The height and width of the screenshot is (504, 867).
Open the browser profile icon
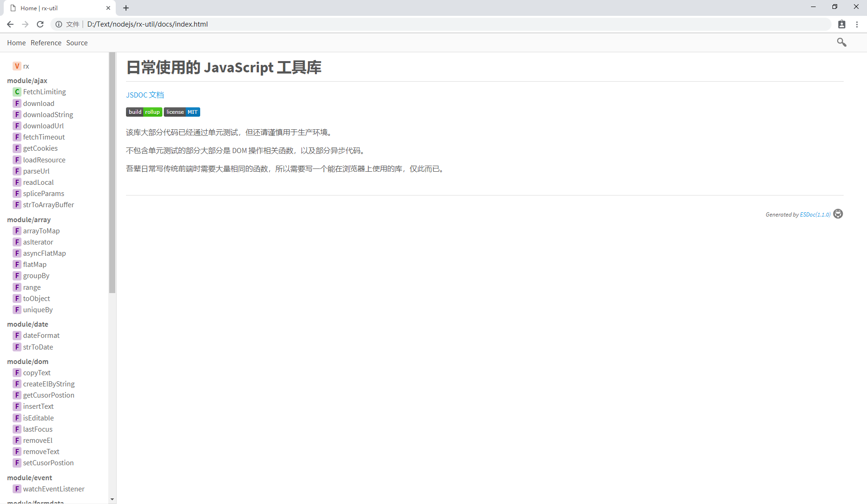point(842,24)
